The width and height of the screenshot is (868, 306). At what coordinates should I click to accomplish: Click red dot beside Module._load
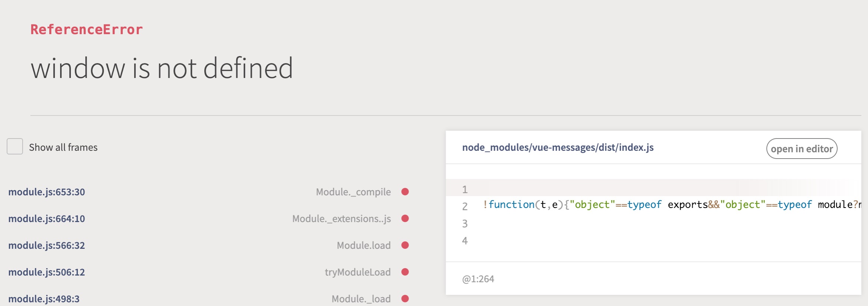[405, 299]
